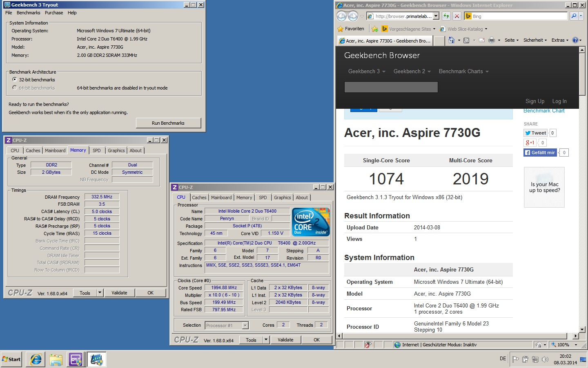Image resolution: width=588 pixels, height=368 pixels.
Task: Open Action Center flag in tray
Action: point(515,359)
